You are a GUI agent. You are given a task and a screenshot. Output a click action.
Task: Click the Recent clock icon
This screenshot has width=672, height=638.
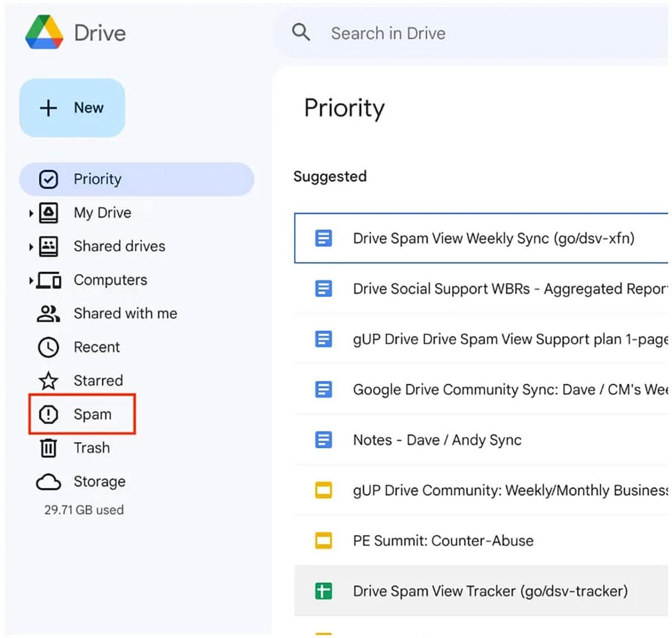tap(49, 347)
